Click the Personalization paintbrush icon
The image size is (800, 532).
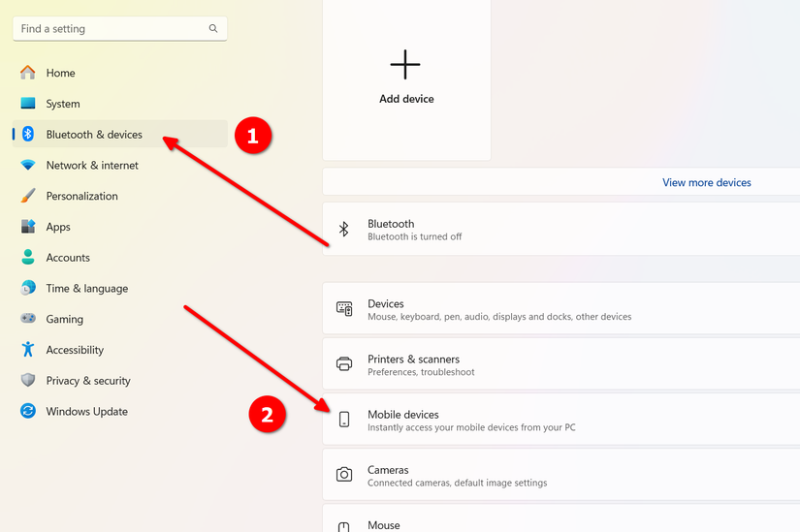(x=27, y=196)
